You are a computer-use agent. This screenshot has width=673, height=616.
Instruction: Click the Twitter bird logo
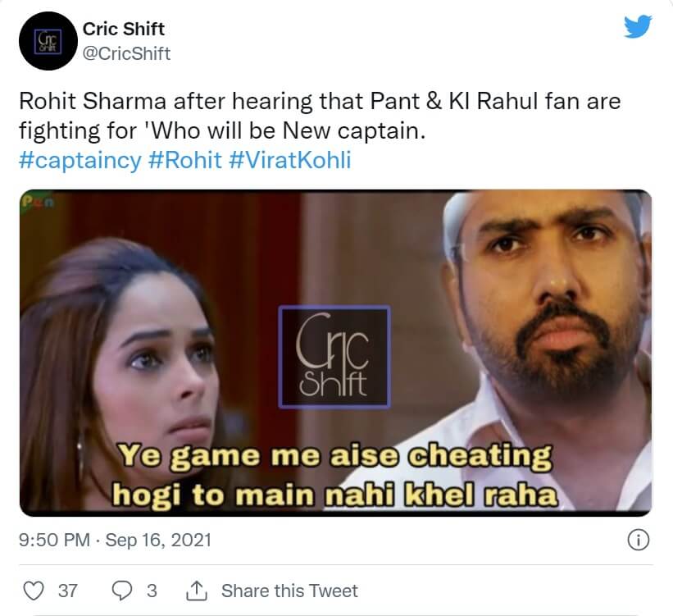pos(638,26)
